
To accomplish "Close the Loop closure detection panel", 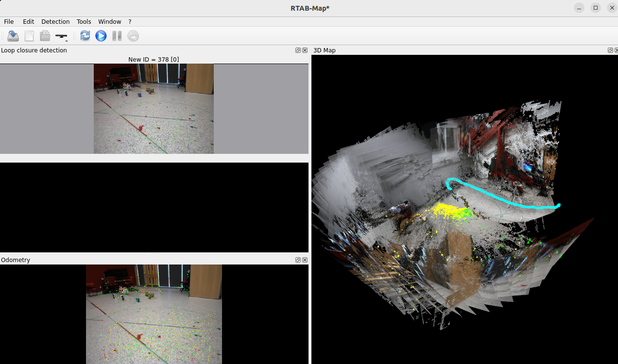I will [x=305, y=50].
